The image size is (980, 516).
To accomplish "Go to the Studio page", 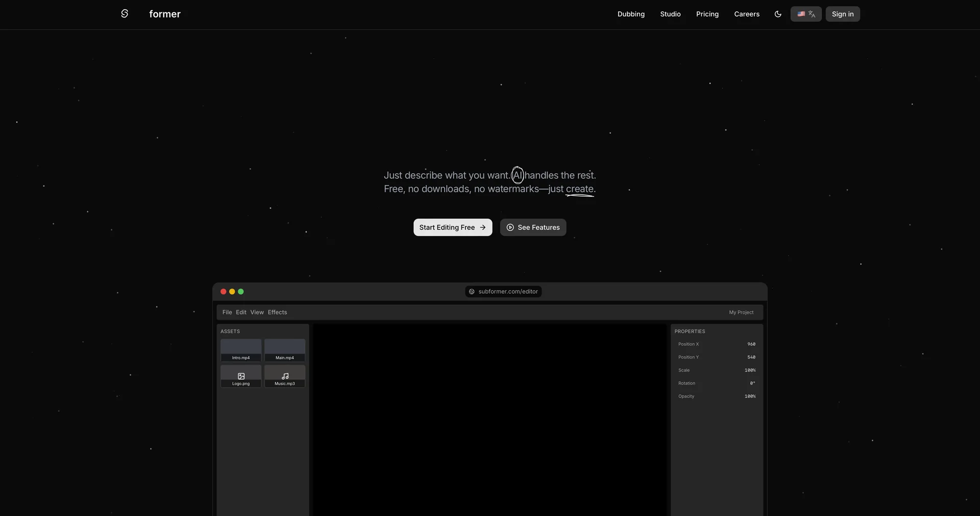I will coord(670,14).
